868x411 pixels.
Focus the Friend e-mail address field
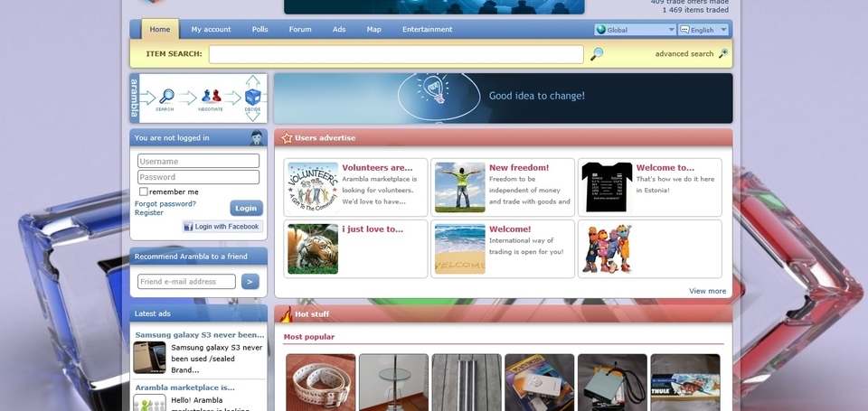click(x=186, y=282)
